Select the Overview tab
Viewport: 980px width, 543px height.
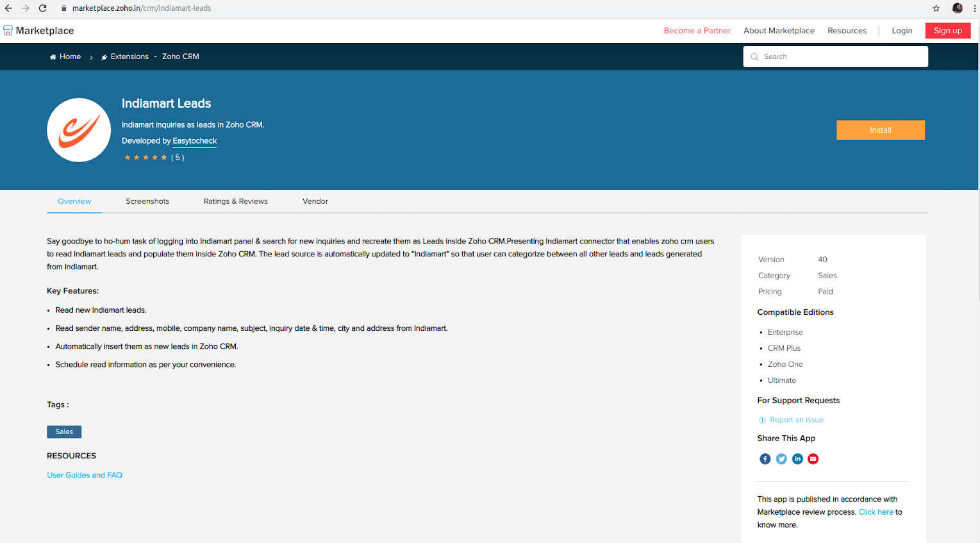point(74,201)
